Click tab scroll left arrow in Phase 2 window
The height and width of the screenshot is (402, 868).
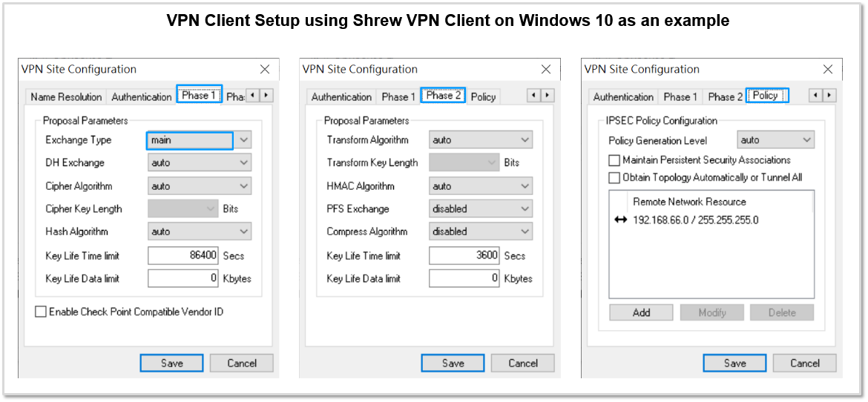(533, 95)
